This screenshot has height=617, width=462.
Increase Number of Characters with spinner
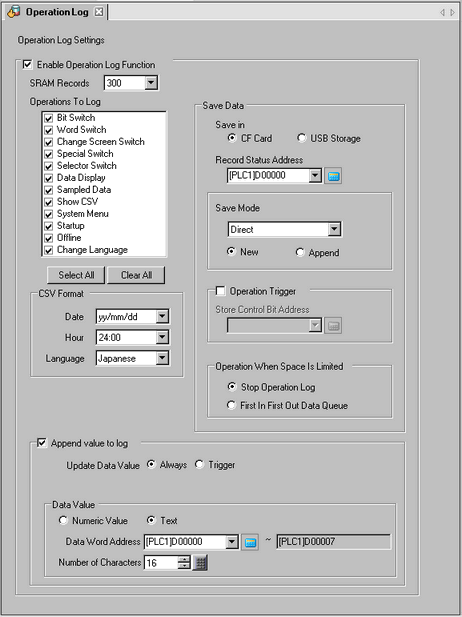click(184, 560)
